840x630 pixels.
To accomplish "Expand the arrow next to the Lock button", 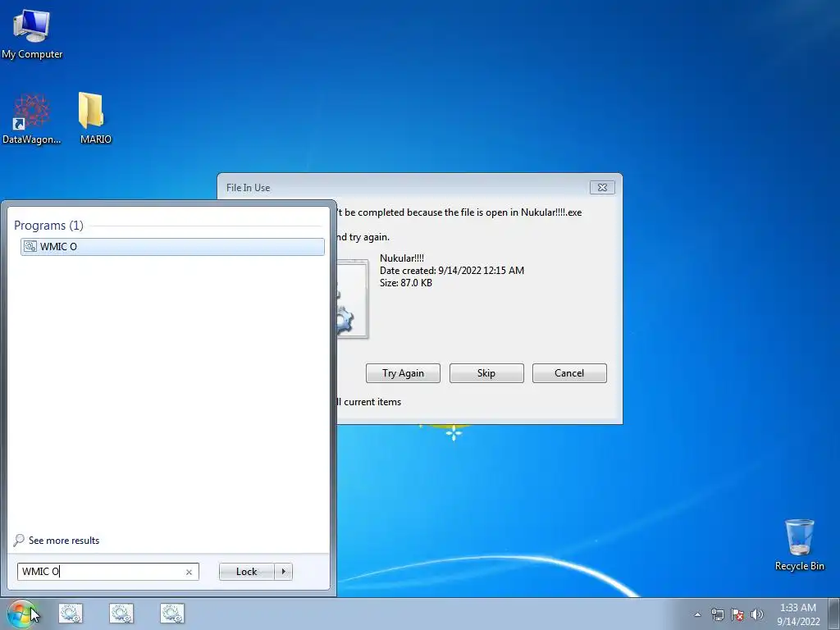I will pos(283,572).
